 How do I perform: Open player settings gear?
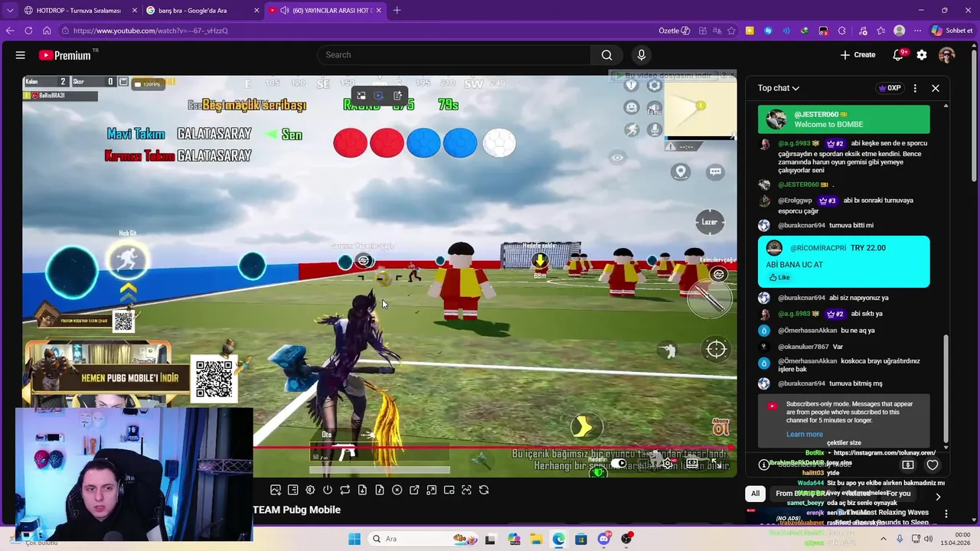(x=668, y=463)
